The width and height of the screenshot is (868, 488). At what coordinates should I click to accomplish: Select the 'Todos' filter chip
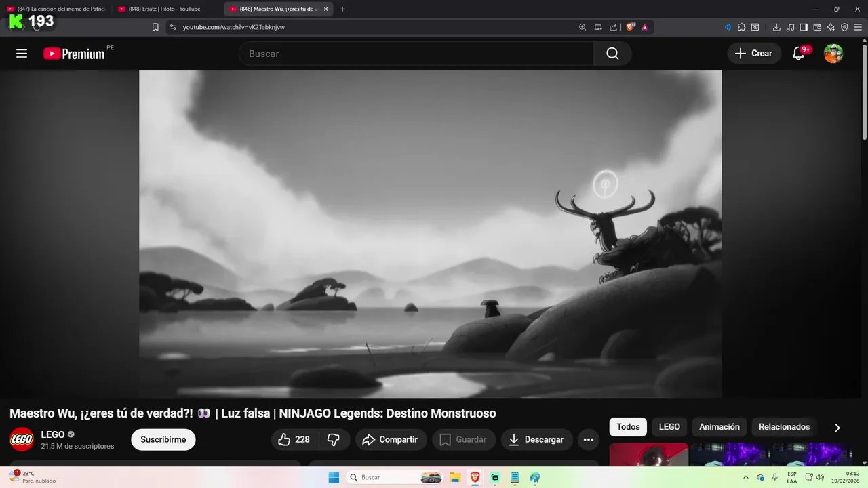click(628, 427)
